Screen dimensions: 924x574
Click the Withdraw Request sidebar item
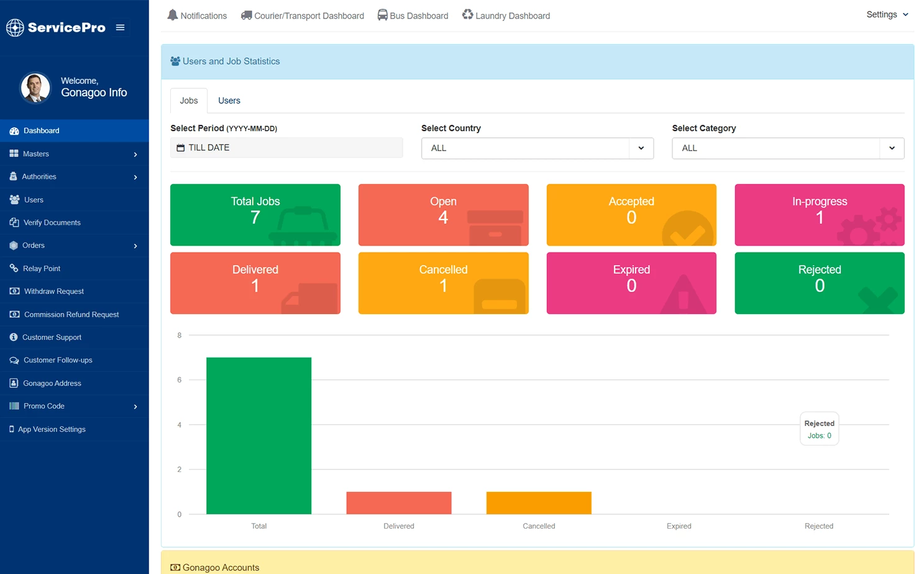coord(53,291)
